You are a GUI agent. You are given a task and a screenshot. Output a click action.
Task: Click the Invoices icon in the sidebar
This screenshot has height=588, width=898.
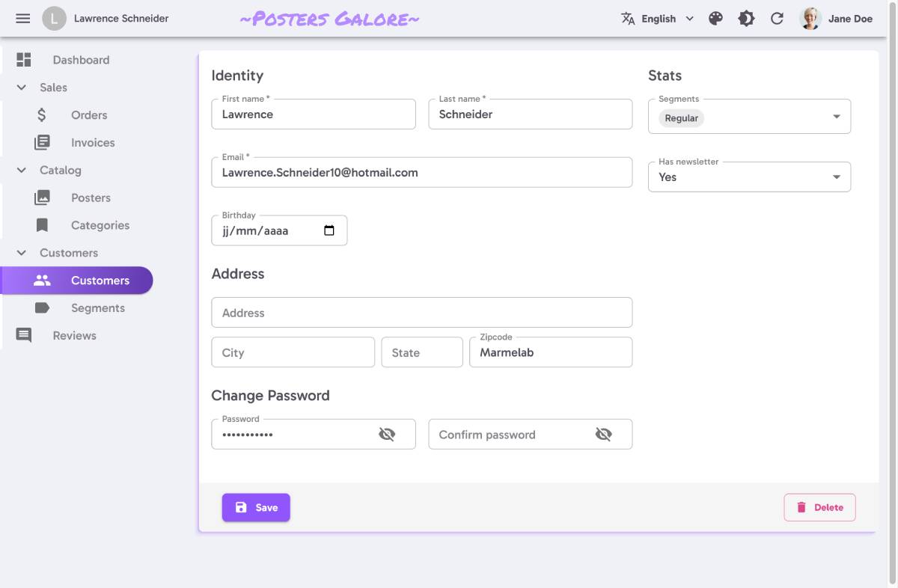(42, 142)
